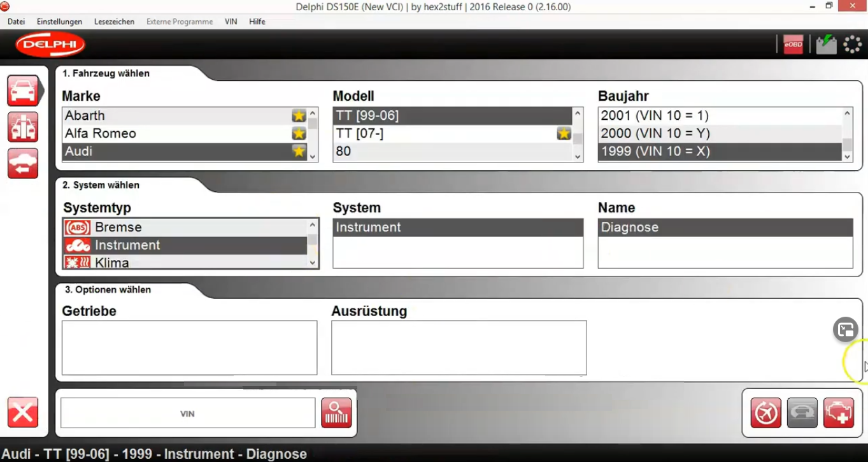Select year 2000 (VIN 10 = Y)
This screenshot has height=462, width=868.
[720, 133]
